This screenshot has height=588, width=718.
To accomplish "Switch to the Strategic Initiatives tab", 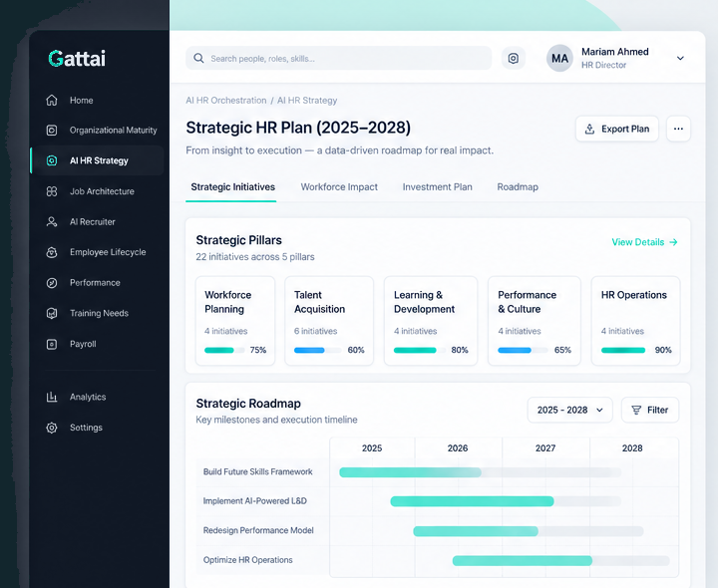I will (232, 187).
